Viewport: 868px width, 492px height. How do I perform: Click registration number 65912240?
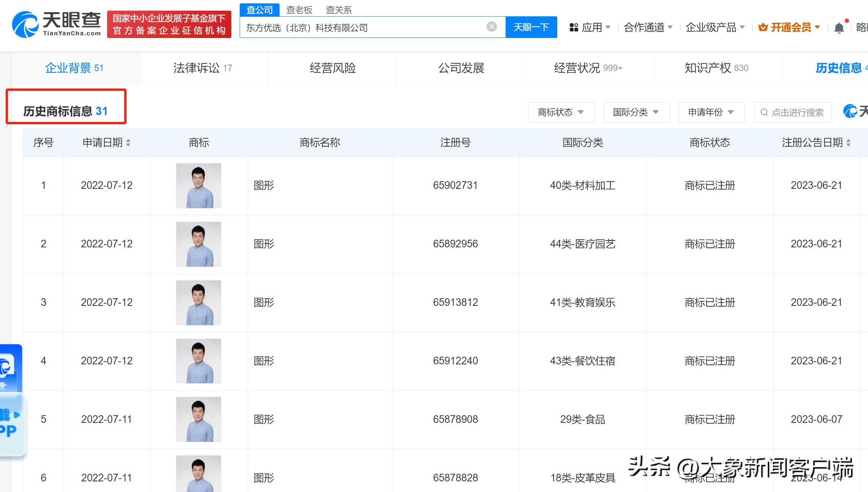455,361
